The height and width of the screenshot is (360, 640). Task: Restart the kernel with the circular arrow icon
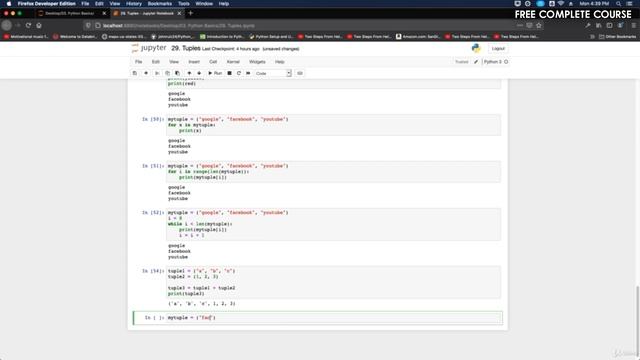point(239,73)
